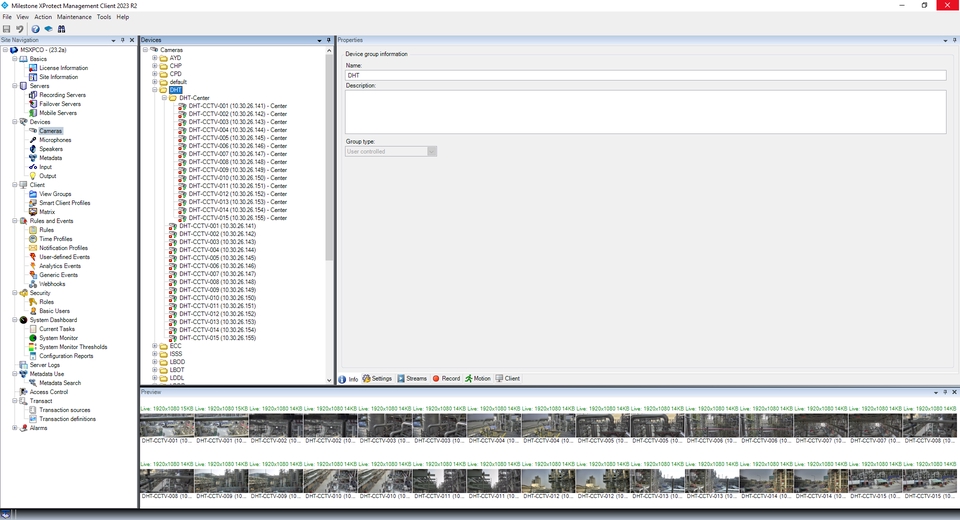Open the Group type dropdown
This screenshot has height=520, width=960.
(x=391, y=151)
